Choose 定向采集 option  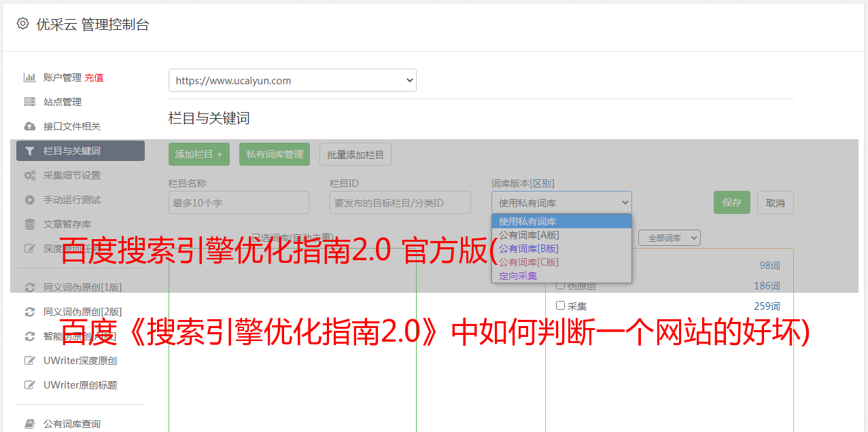pyautogui.click(x=561, y=276)
